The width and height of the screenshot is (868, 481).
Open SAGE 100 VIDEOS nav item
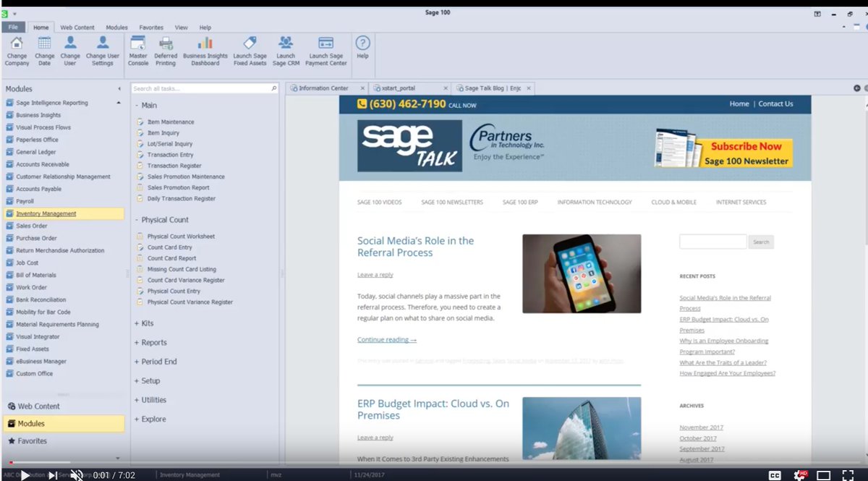coord(379,203)
